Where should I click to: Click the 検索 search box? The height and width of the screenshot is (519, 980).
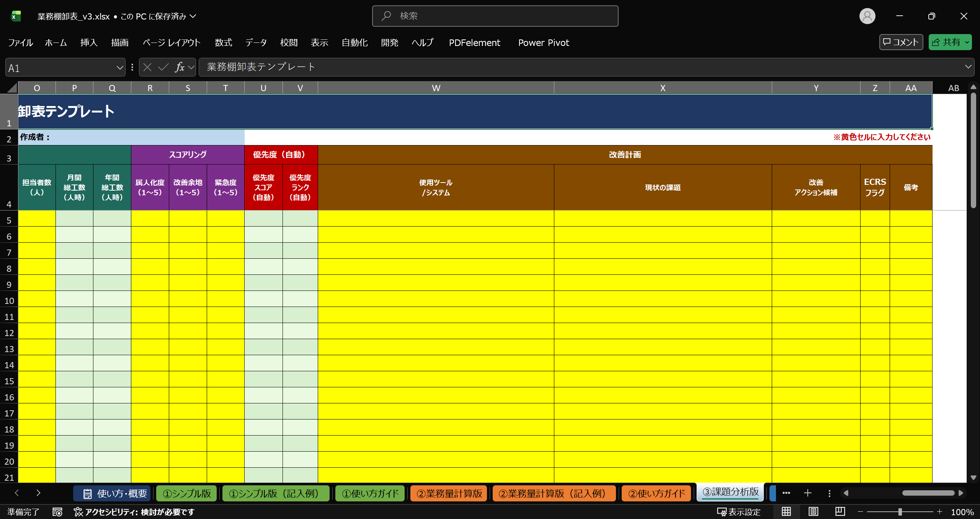click(x=495, y=16)
